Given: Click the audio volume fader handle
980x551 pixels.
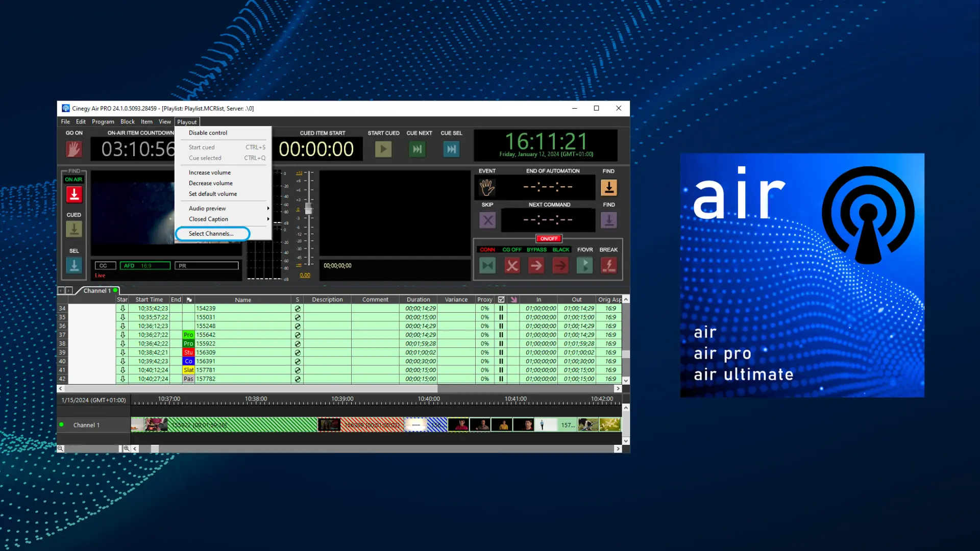Looking at the screenshot, I should pyautogui.click(x=308, y=209).
